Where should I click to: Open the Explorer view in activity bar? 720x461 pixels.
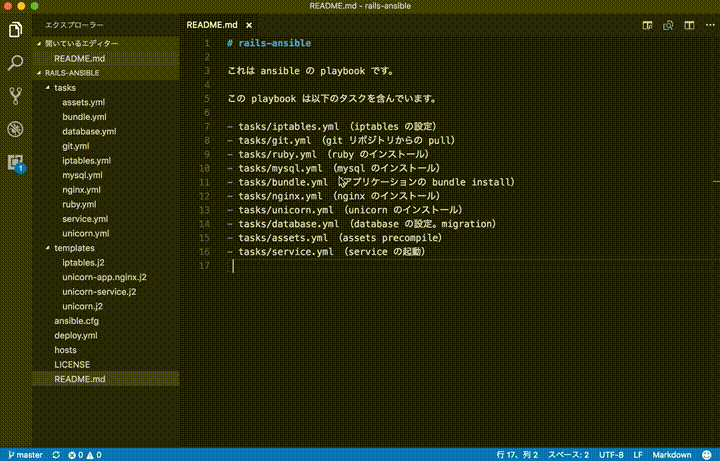tap(15, 30)
